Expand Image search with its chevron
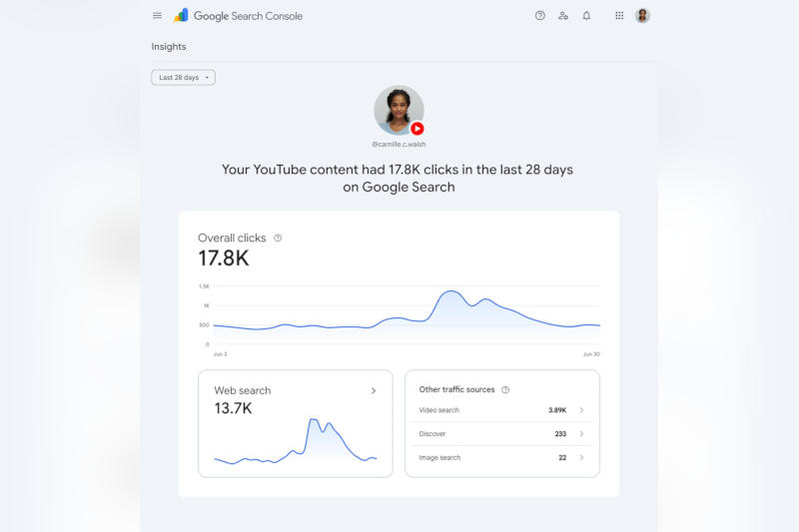 click(x=581, y=458)
